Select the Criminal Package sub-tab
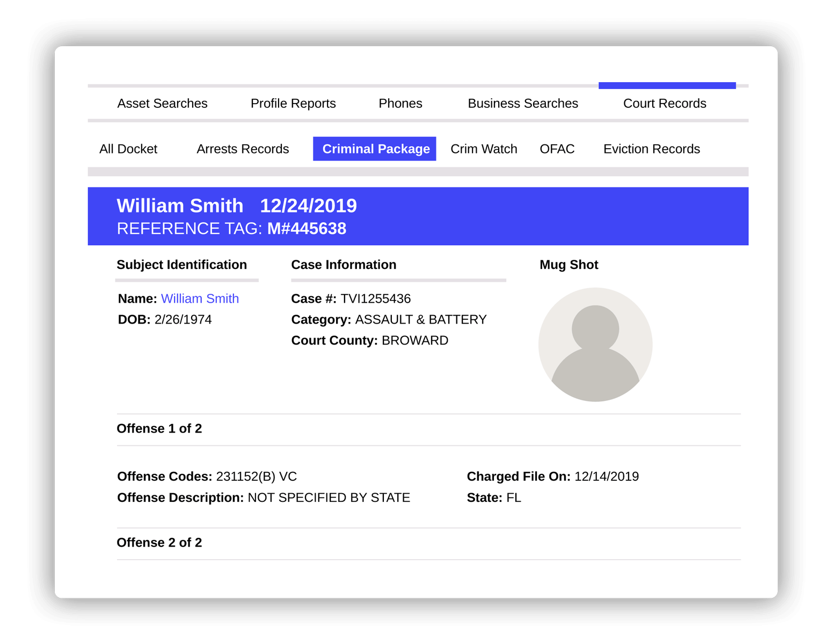 click(x=375, y=149)
